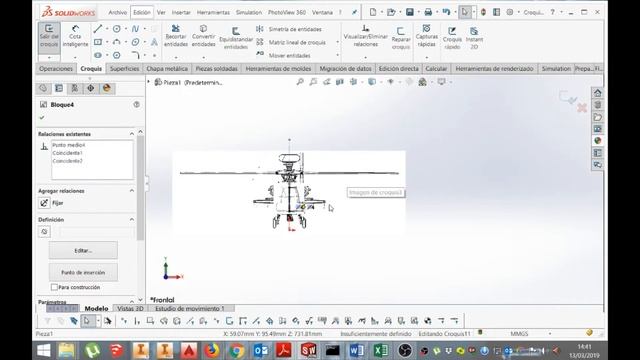Open Recortar entidades dropdown arrow
This screenshot has height=360, width=640.
[x=176, y=57]
